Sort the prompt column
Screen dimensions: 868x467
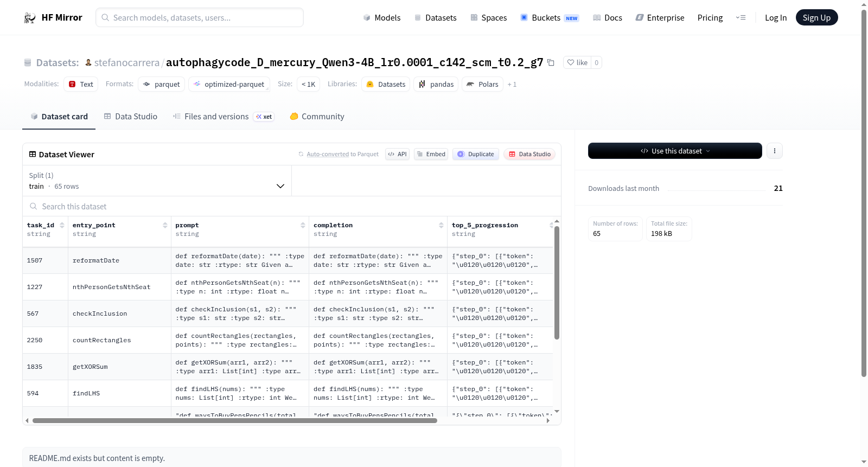tap(303, 225)
